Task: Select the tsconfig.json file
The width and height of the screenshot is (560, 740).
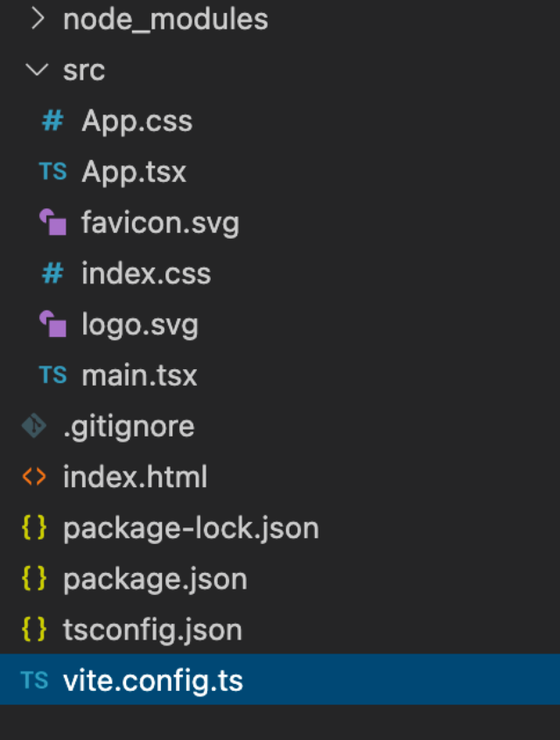Action: [152, 630]
